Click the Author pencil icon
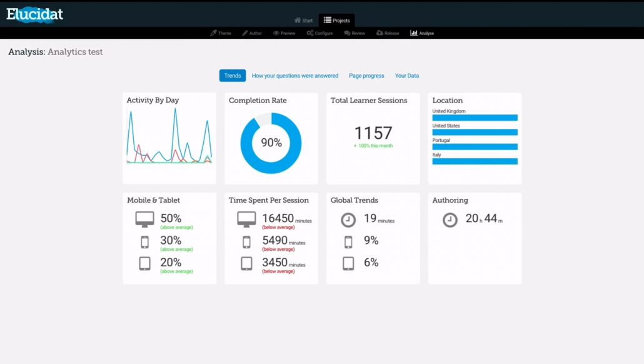The width and height of the screenshot is (644, 364). (244, 33)
